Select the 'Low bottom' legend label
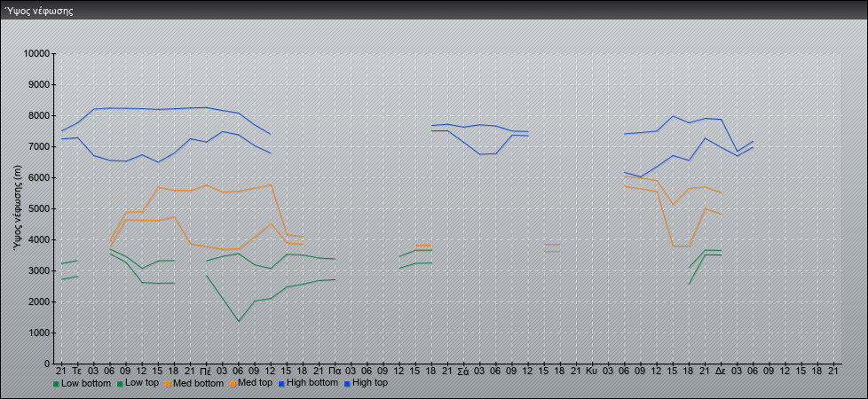Screen dimensions: 868x399 [x=86, y=383]
